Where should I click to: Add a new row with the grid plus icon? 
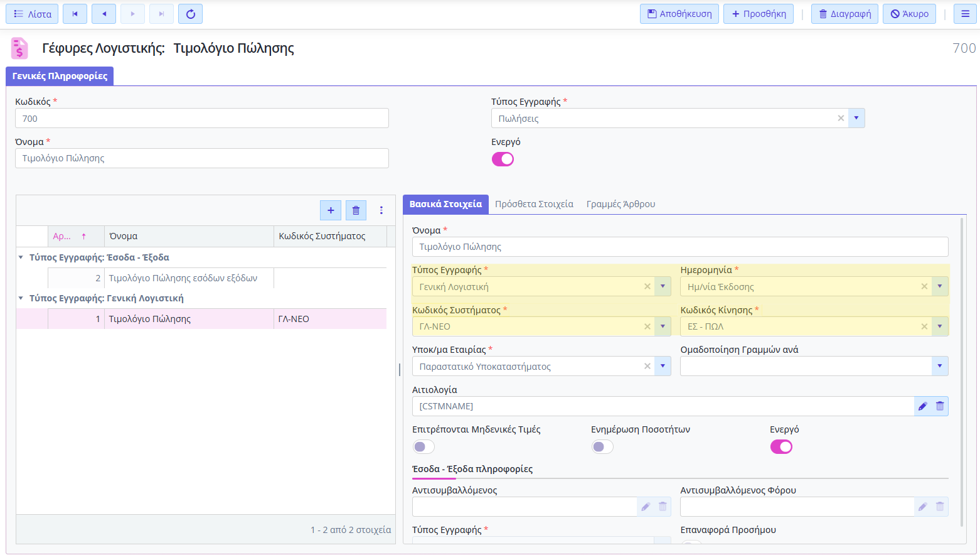331,210
